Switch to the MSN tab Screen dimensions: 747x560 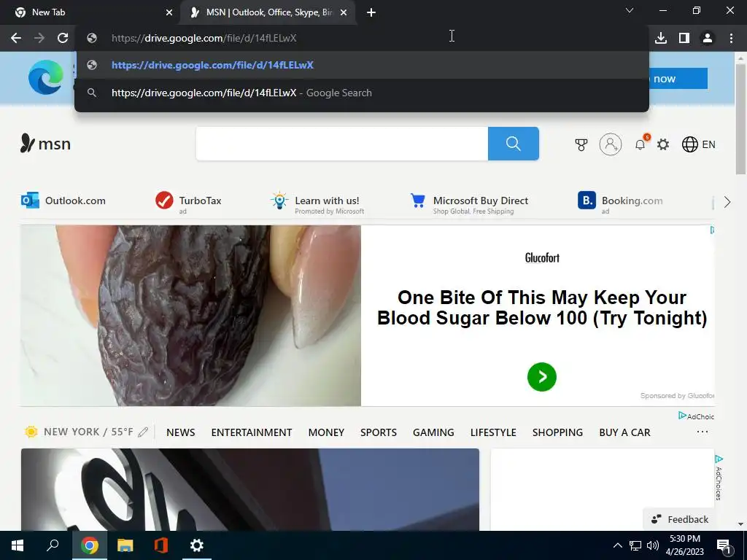point(269,12)
